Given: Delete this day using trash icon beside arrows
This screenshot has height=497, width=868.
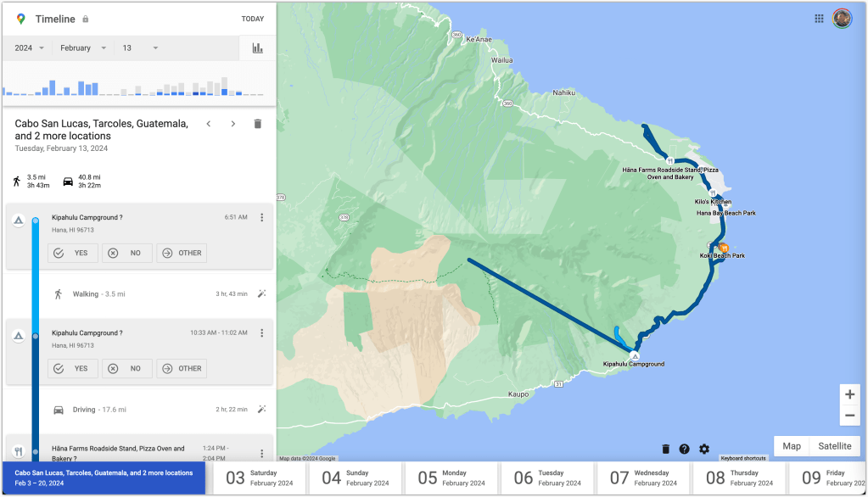Looking at the screenshot, I should pyautogui.click(x=258, y=124).
